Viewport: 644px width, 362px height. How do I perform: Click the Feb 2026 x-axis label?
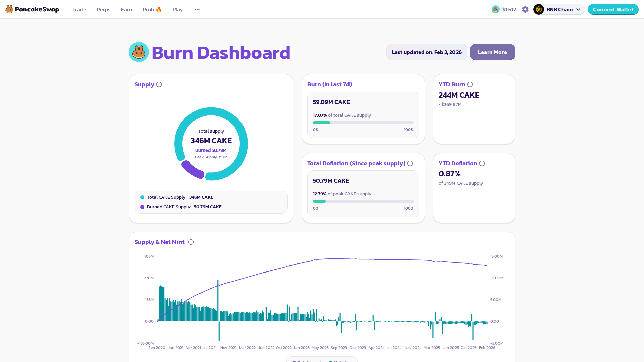[487, 348]
